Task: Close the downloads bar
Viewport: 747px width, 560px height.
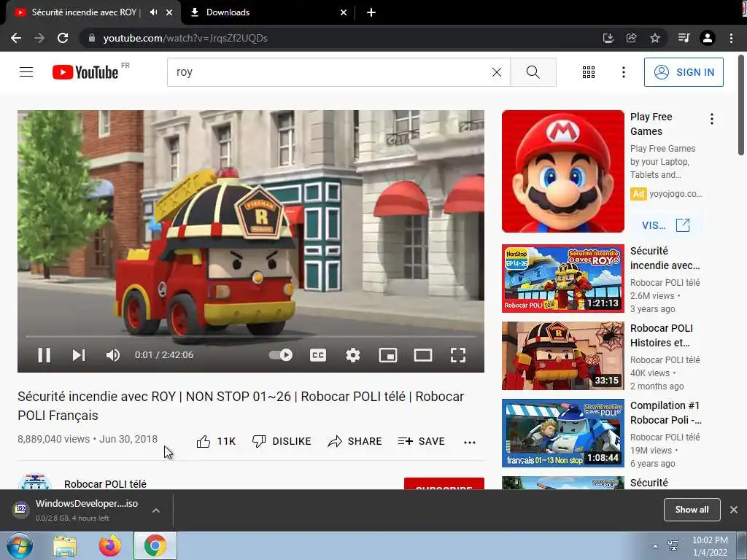Action: pyautogui.click(x=734, y=510)
